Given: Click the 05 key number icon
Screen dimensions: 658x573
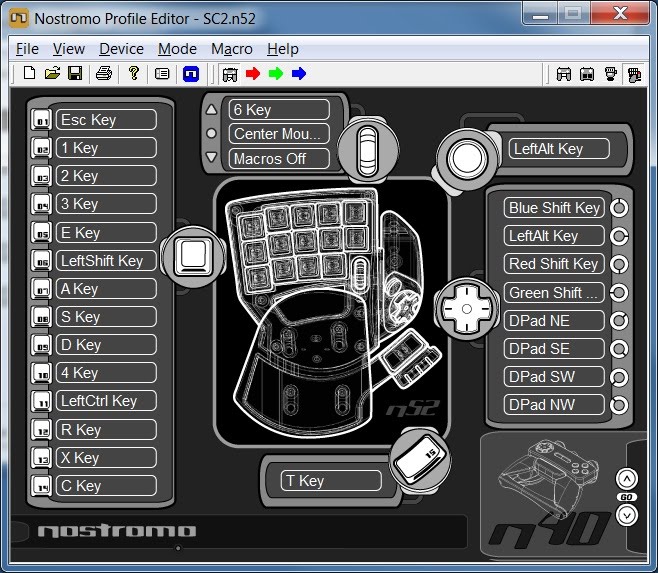Looking at the screenshot, I should (42, 233).
